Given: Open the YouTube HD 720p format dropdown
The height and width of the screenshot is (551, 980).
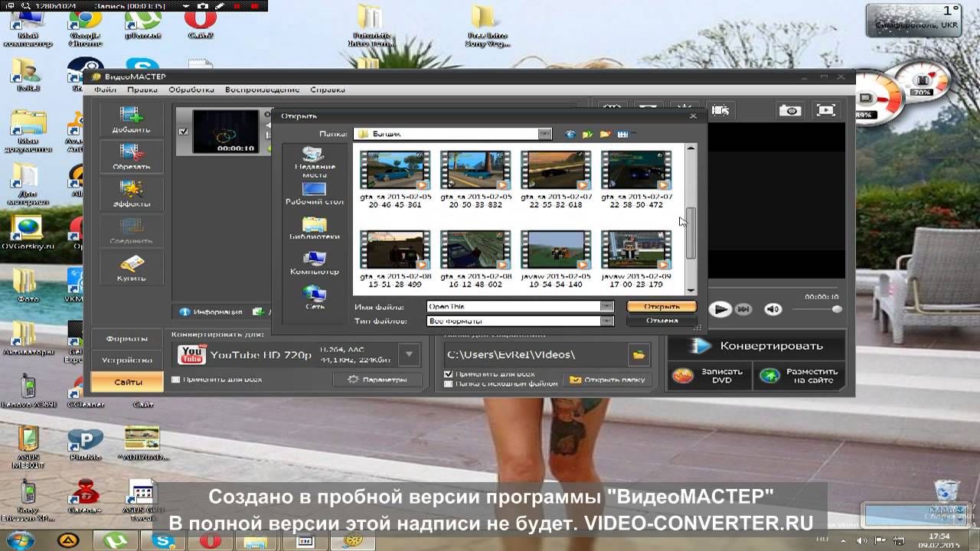Looking at the screenshot, I should tap(410, 354).
